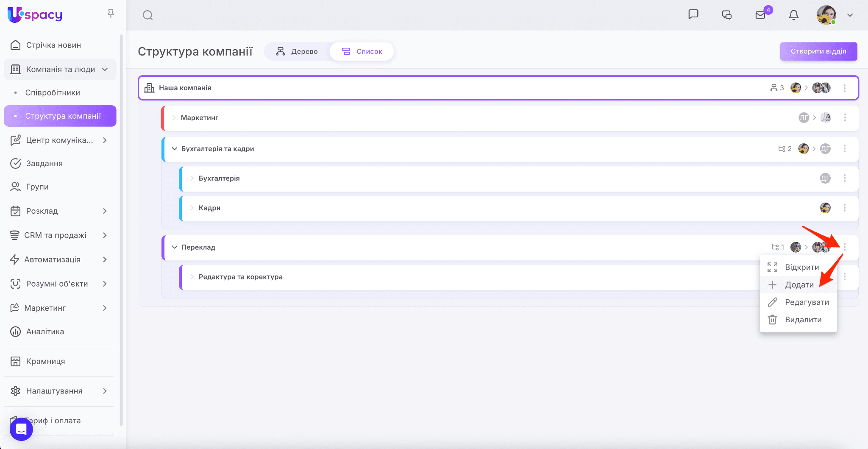Click the Створити відділ button
The height and width of the screenshot is (449, 868).
tap(818, 51)
